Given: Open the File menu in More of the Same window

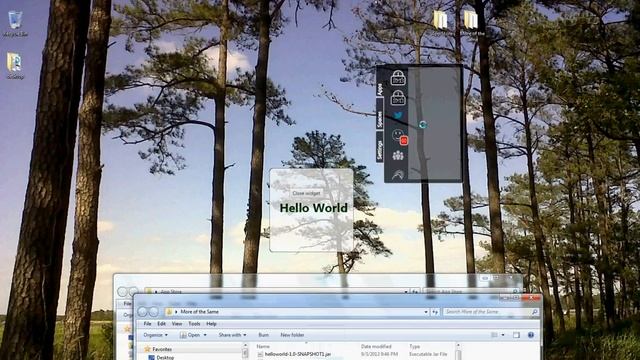Looking at the screenshot, I should tap(147, 324).
